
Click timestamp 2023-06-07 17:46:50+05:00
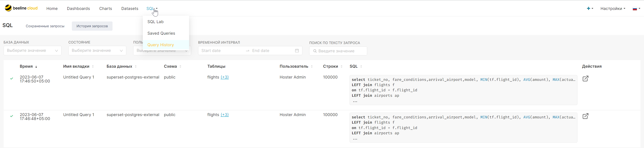pyautogui.click(x=35, y=79)
